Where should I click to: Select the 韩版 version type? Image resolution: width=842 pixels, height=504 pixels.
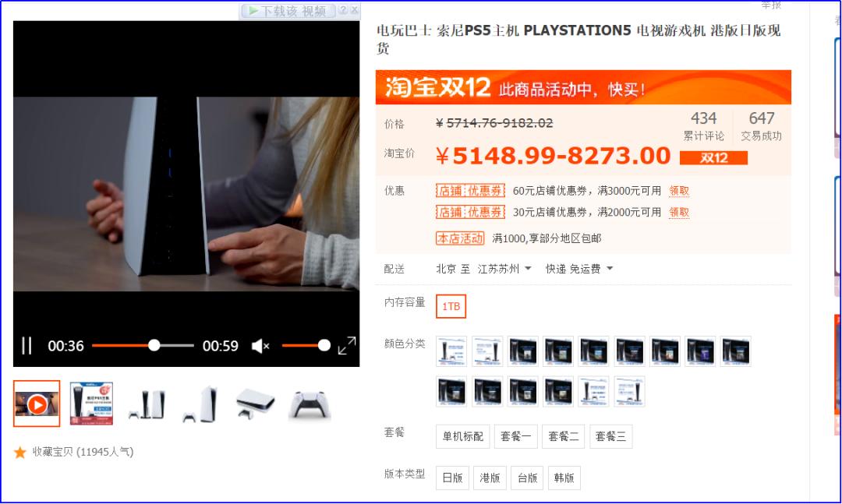[564, 478]
